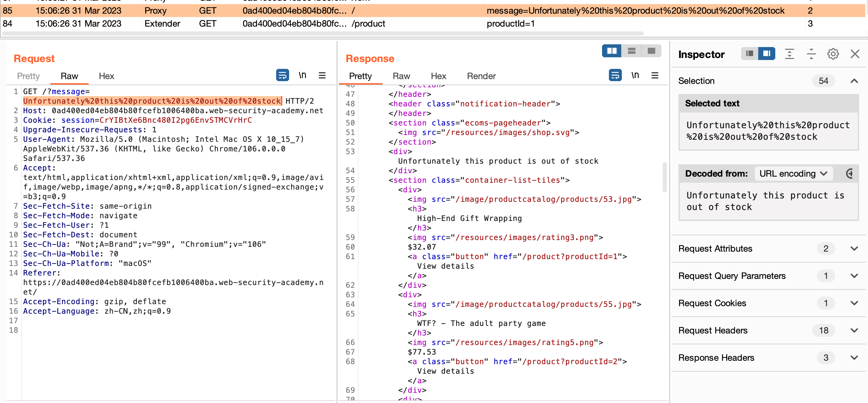Click Inspector collapse all sections icon
Image resolution: width=868 pixels, height=403 pixels.
[811, 54]
